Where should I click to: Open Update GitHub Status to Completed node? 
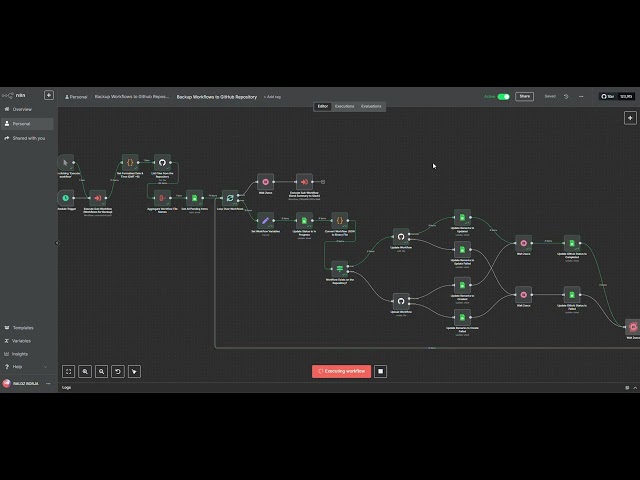(572, 243)
